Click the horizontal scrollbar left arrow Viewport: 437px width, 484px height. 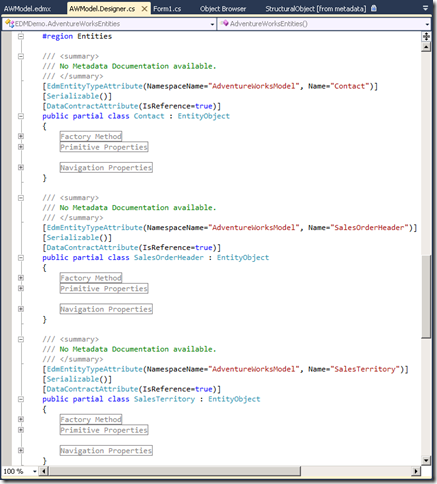click(x=44, y=471)
